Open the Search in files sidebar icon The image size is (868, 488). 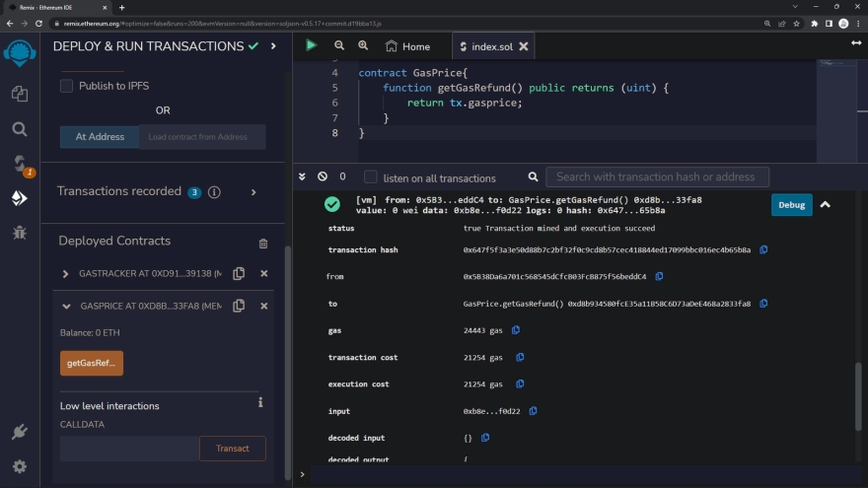pyautogui.click(x=20, y=128)
